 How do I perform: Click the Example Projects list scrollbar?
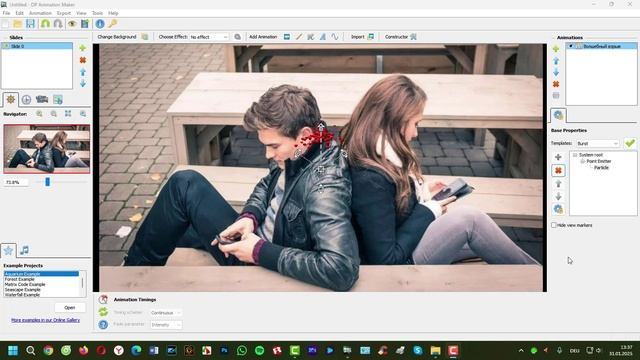click(x=83, y=283)
